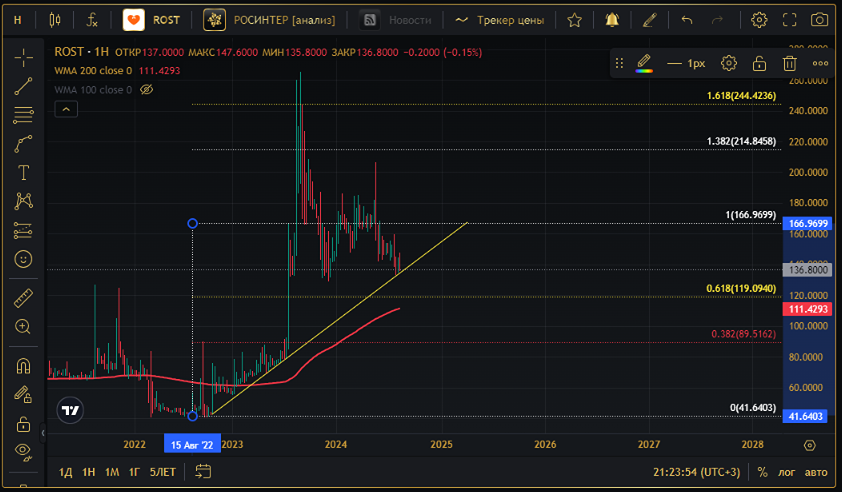
Task: Select the zoom in tool
Action: pyautogui.click(x=23, y=327)
